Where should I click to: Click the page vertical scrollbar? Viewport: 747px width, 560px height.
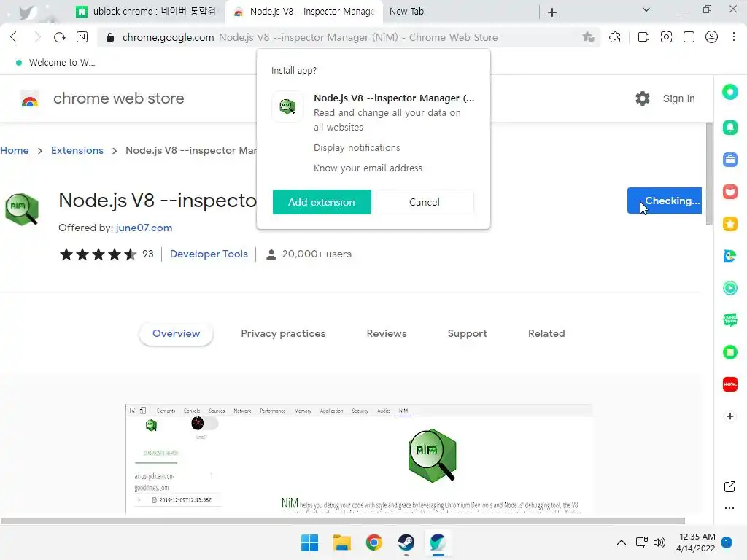click(x=709, y=174)
